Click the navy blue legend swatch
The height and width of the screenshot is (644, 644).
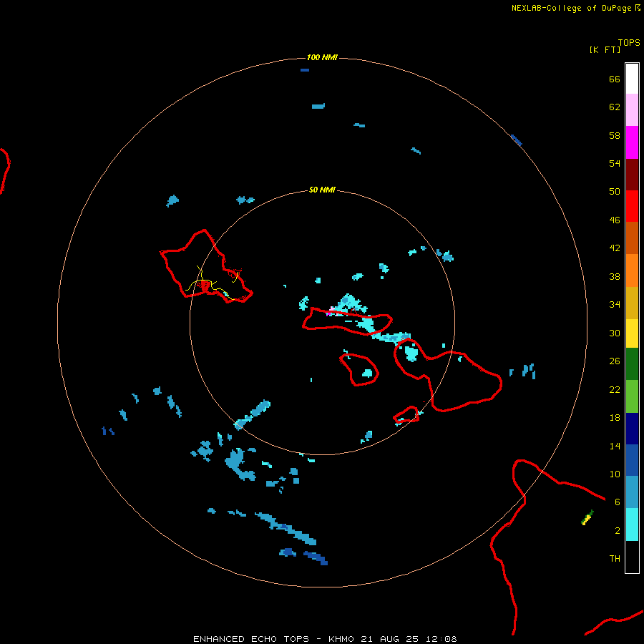(x=632, y=429)
